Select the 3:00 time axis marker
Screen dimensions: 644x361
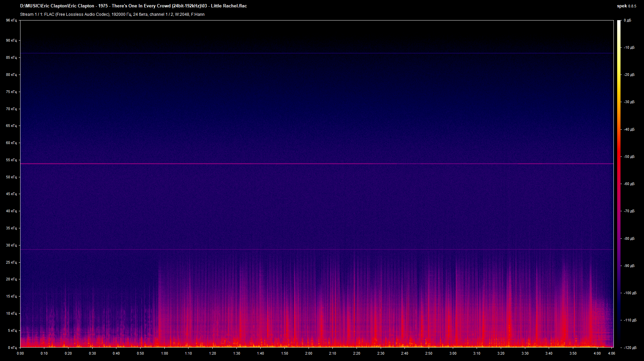[453, 353]
